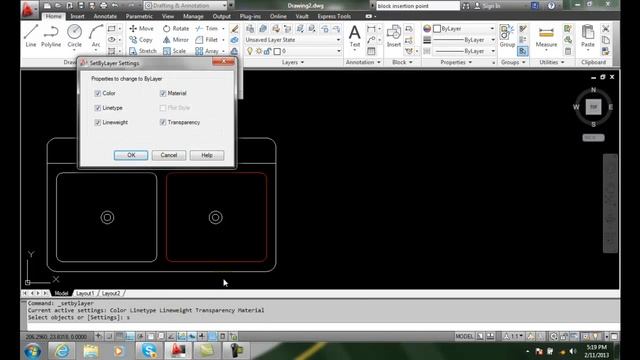Expand the Utilities panel

click(552, 62)
